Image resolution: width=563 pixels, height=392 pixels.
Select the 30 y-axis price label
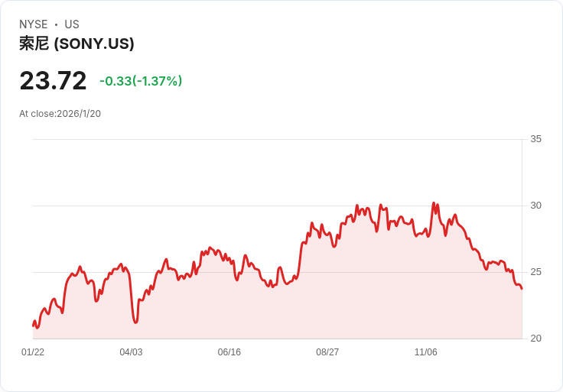coord(535,206)
